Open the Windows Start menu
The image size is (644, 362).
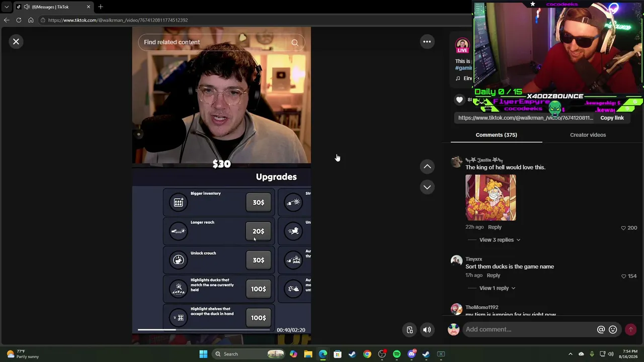pyautogui.click(x=203, y=354)
